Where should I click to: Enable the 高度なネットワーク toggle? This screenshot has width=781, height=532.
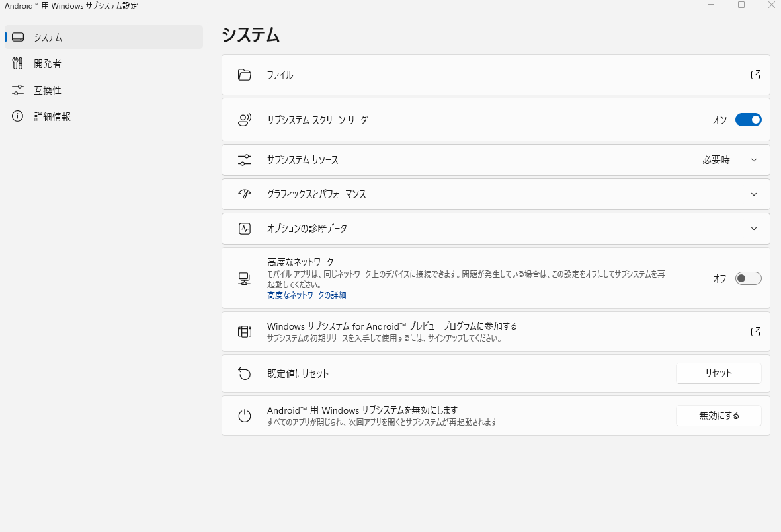point(748,278)
